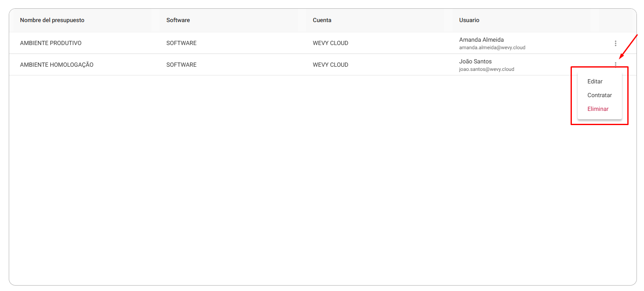Viewport: 644px width, 291px height.
Task: Click the email joao.santos@wevy.cloud
Action: (487, 69)
